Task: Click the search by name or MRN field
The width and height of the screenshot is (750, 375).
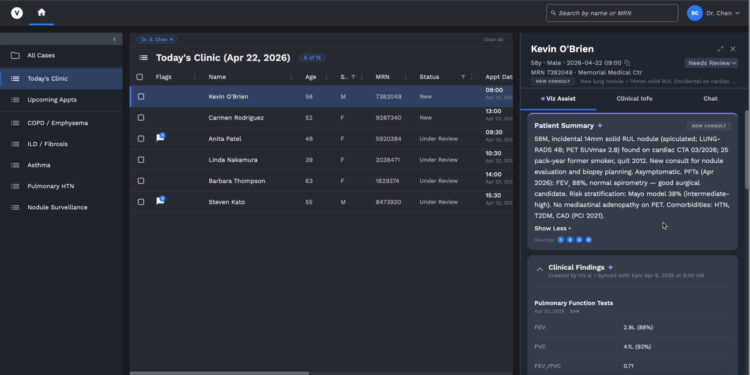Action: click(612, 13)
